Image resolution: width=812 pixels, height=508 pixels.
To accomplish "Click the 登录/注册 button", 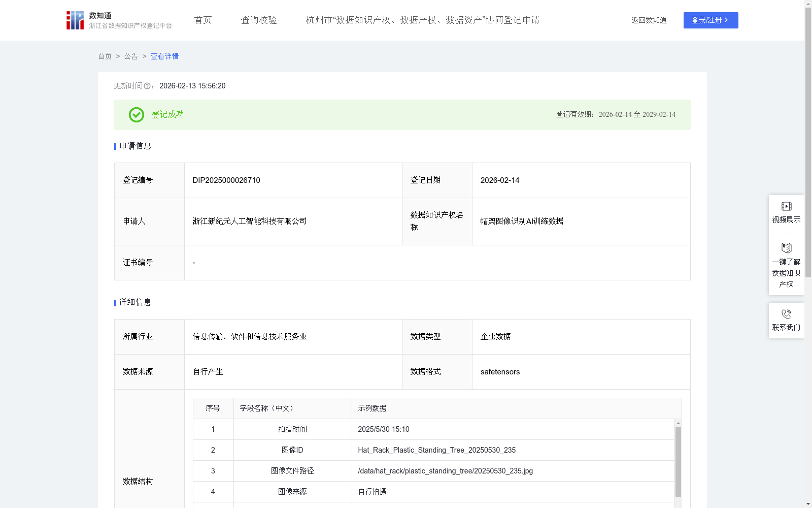I will (710, 20).
